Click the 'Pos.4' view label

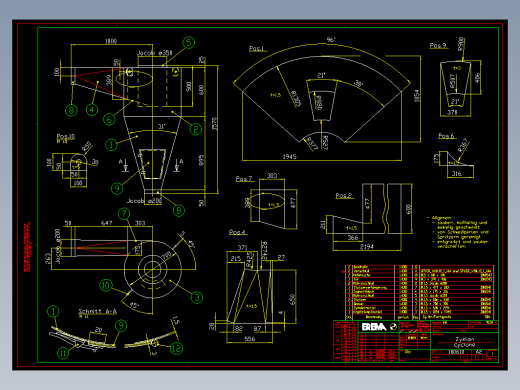tap(237, 232)
